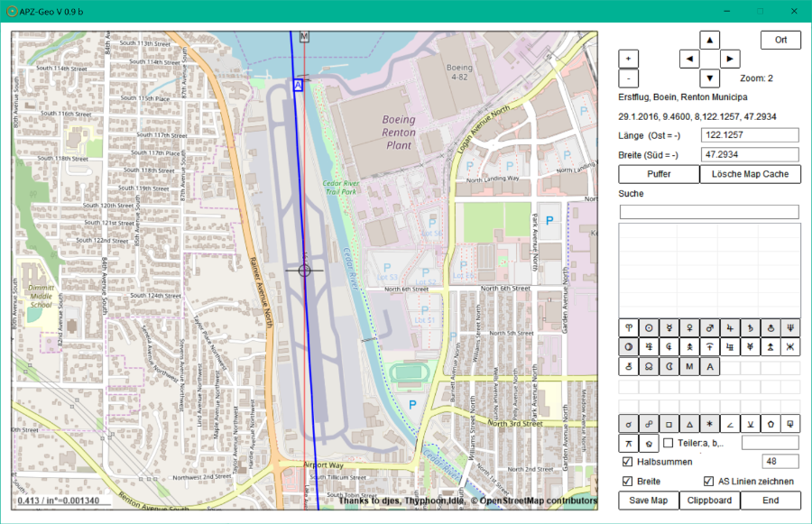Toggle the square aspect button
This screenshot has width=812, height=524.
tap(669, 424)
